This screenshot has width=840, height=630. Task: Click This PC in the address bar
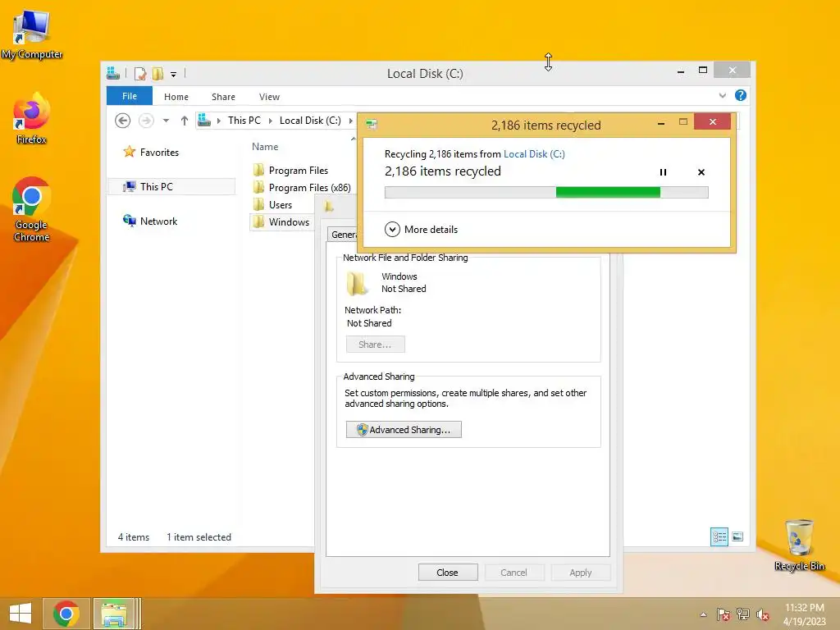(x=244, y=121)
